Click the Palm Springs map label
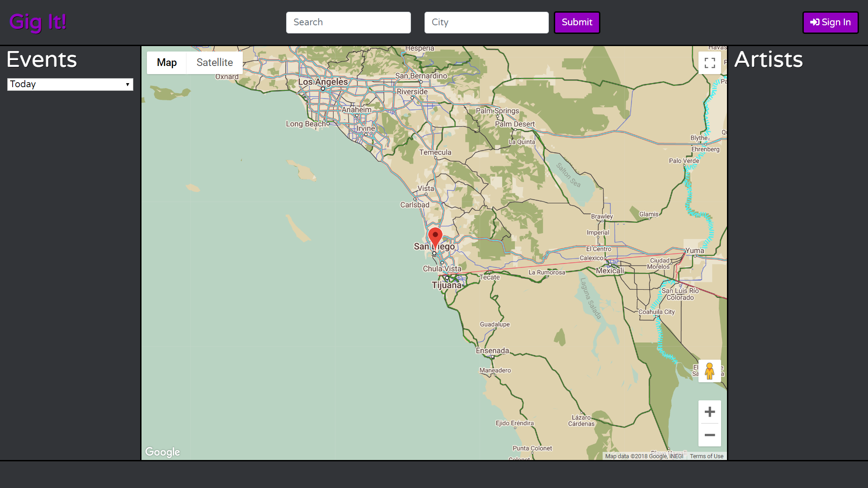Image resolution: width=868 pixels, height=488 pixels. pyautogui.click(x=497, y=111)
